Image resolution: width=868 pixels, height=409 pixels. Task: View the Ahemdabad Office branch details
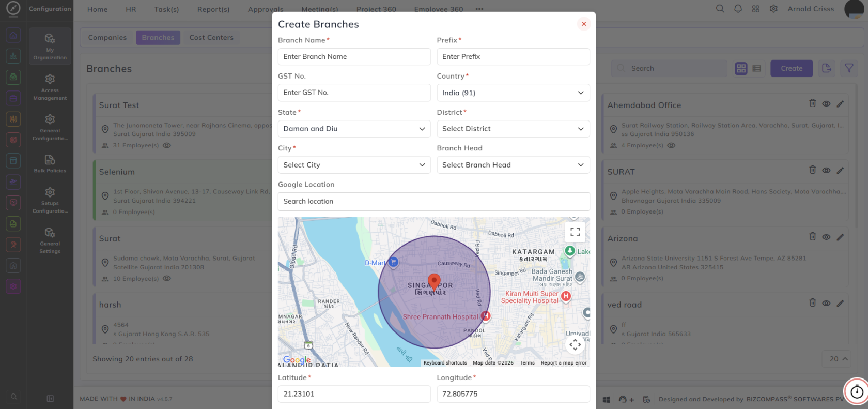(x=826, y=104)
